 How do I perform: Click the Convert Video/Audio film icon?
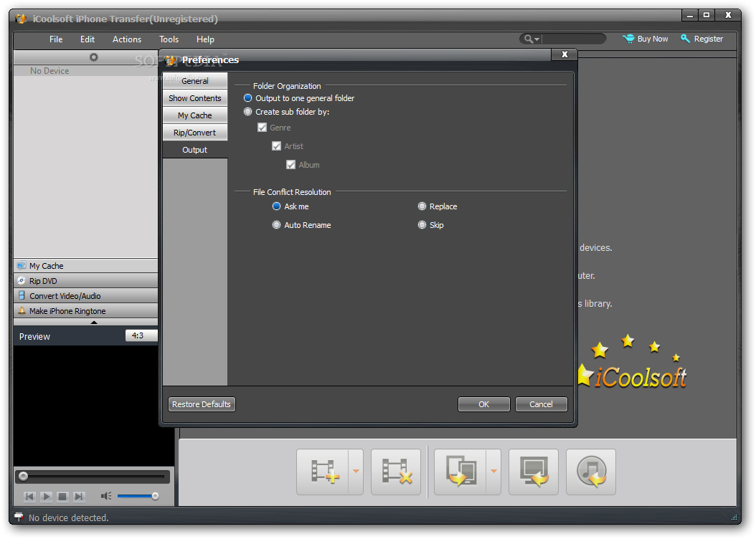coord(22,295)
